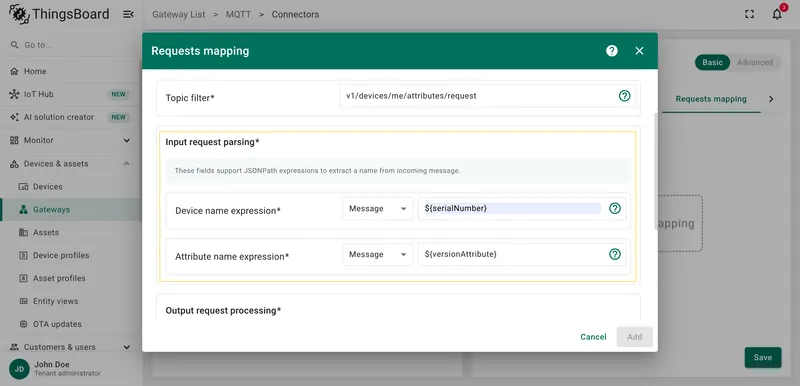Click the Devices icon

[23, 187]
